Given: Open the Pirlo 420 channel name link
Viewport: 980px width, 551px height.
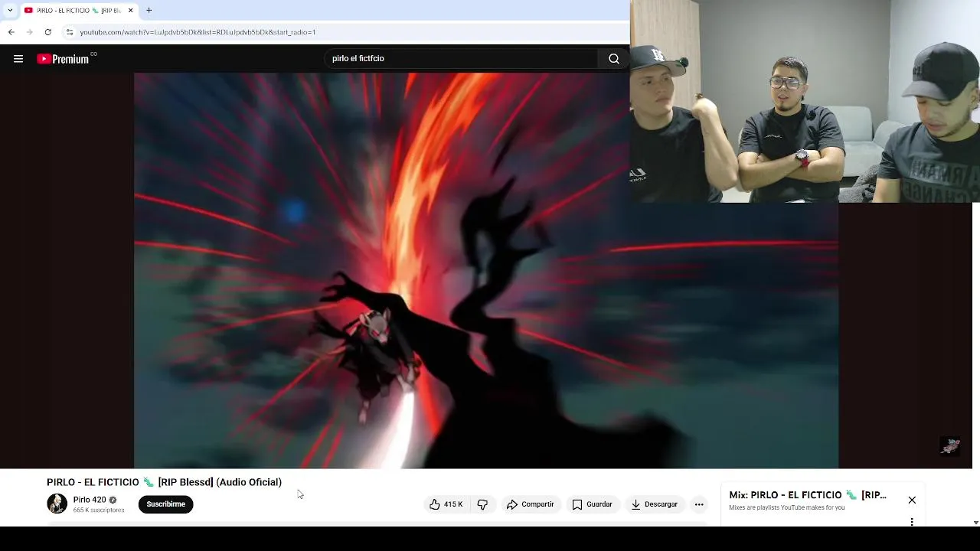Looking at the screenshot, I should 90,500.
